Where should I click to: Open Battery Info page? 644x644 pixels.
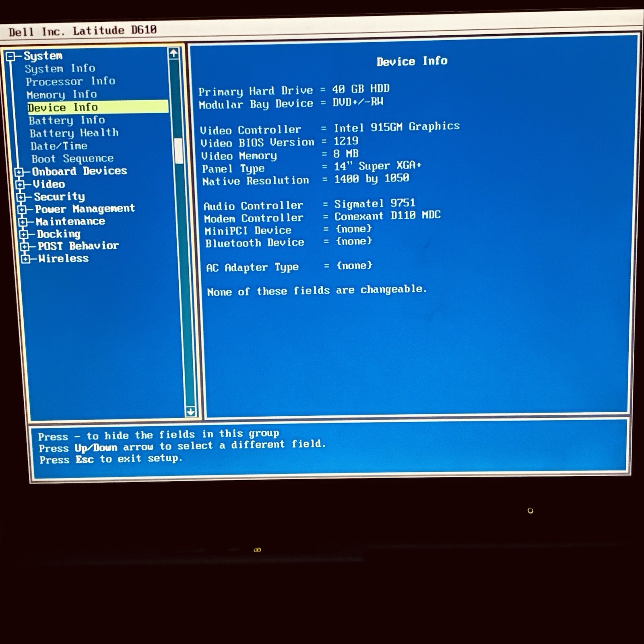tap(67, 120)
